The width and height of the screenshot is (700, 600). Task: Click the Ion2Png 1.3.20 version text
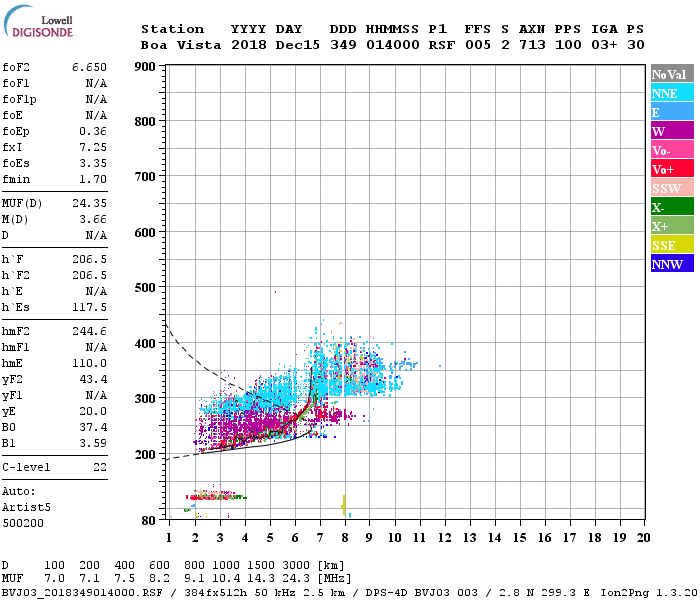[649, 592]
